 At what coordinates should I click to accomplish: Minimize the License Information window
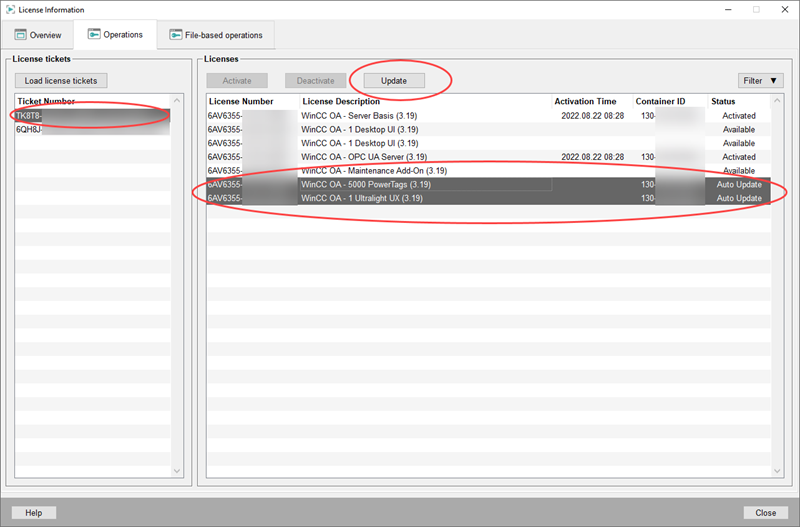[728, 10]
